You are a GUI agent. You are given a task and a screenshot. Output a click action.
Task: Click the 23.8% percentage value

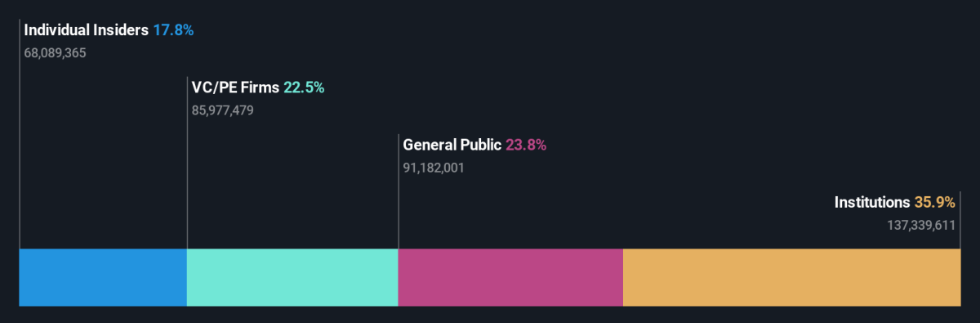pos(526,145)
